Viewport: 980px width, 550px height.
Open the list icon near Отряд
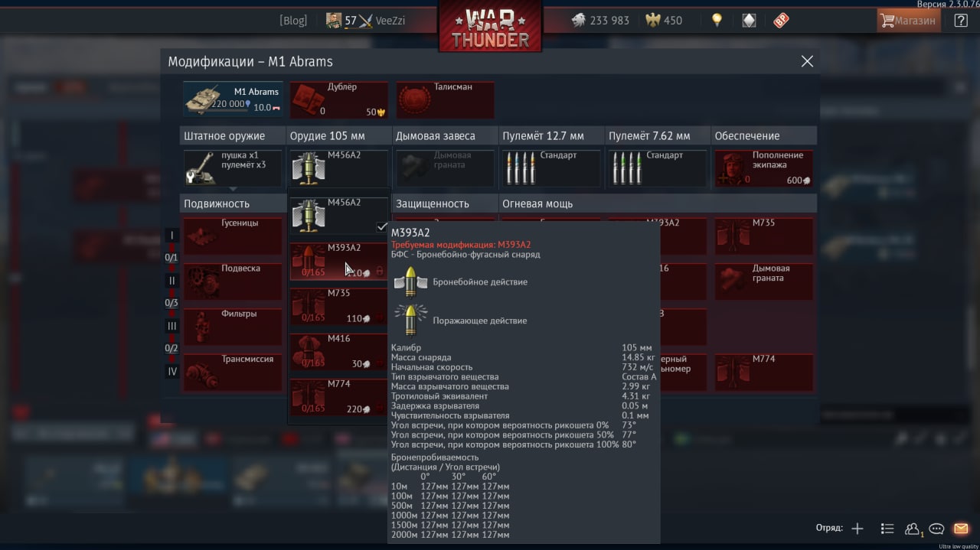coord(887,529)
